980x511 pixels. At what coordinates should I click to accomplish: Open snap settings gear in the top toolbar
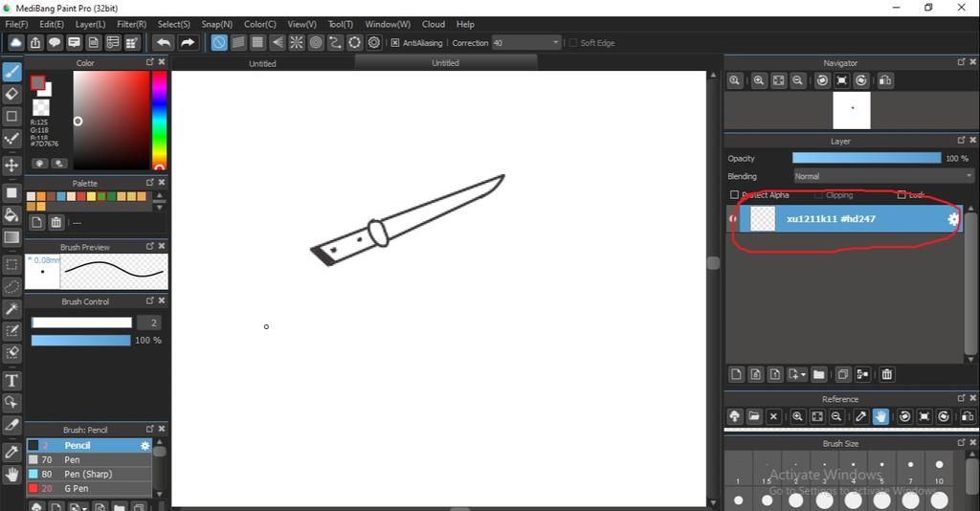(374, 42)
